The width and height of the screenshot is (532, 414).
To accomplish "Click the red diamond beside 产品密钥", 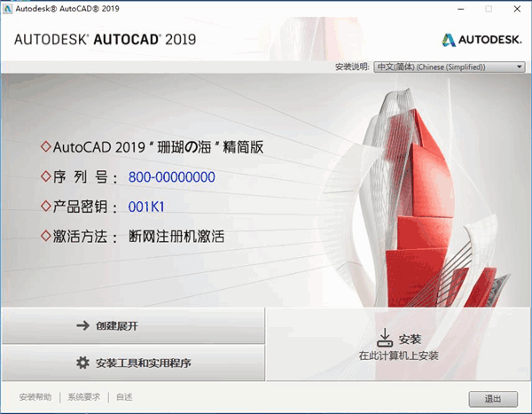I will [46, 207].
